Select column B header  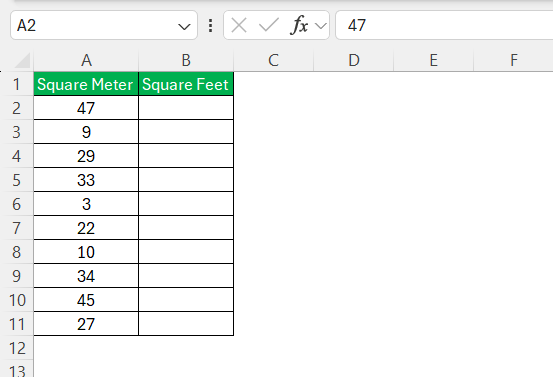coord(186,61)
